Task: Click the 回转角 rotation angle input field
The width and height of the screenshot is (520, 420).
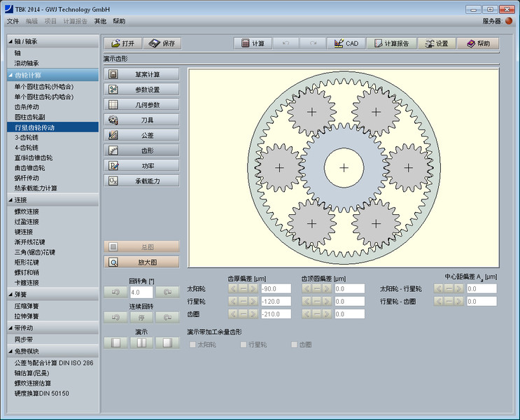Action: [x=141, y=292]
